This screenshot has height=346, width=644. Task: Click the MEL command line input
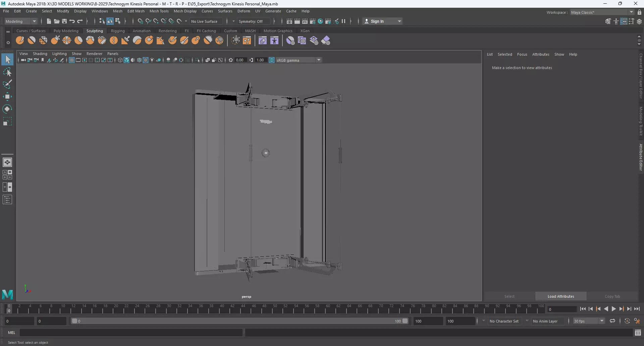tap(131, 333)
